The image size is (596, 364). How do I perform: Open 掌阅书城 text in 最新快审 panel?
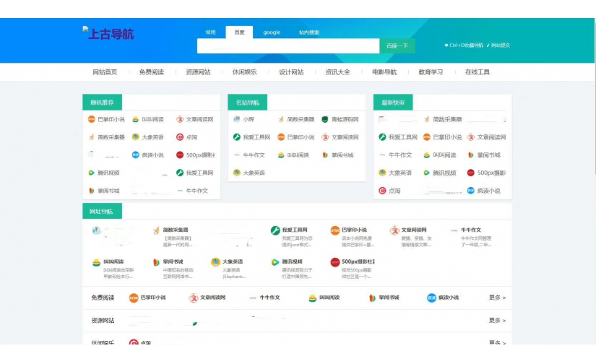489,155
